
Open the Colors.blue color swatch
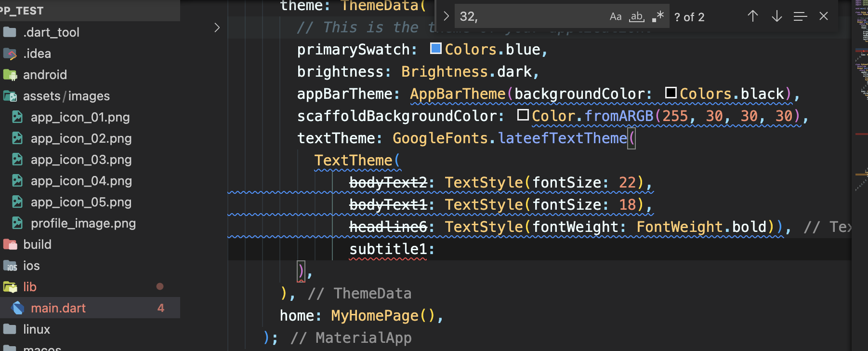pyautogui.click(x=436, y=48)
